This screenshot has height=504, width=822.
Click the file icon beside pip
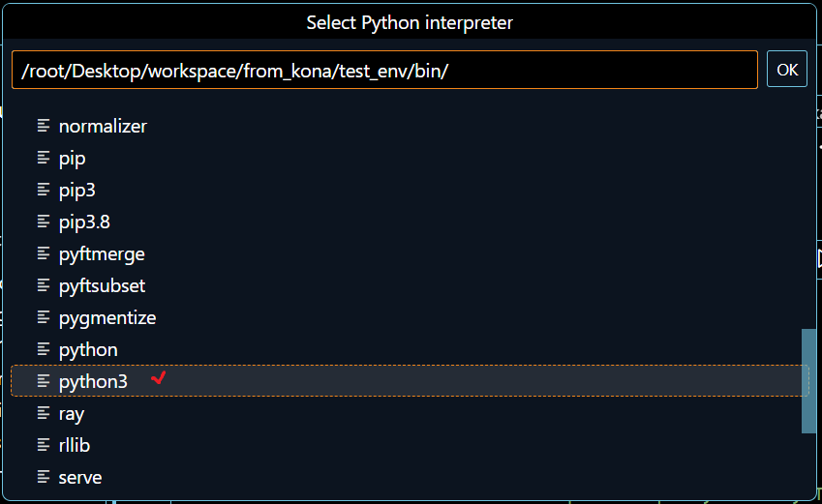44,158
